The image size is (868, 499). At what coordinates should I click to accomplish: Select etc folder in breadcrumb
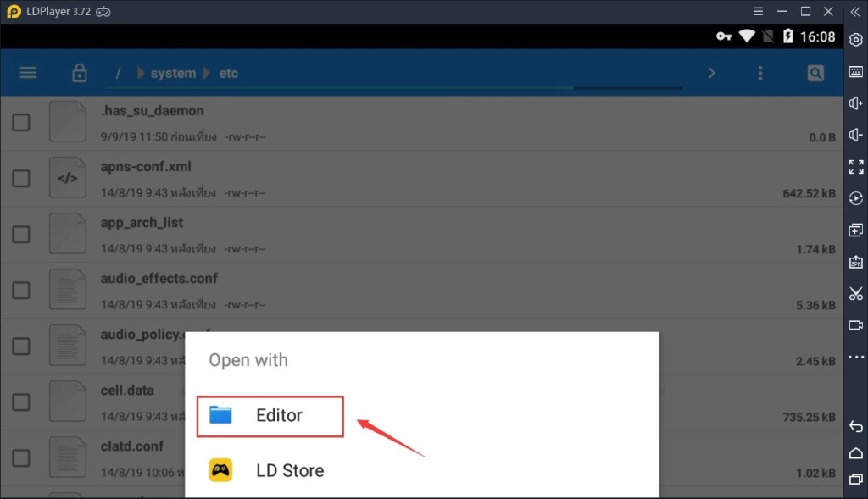pos(228,73)
